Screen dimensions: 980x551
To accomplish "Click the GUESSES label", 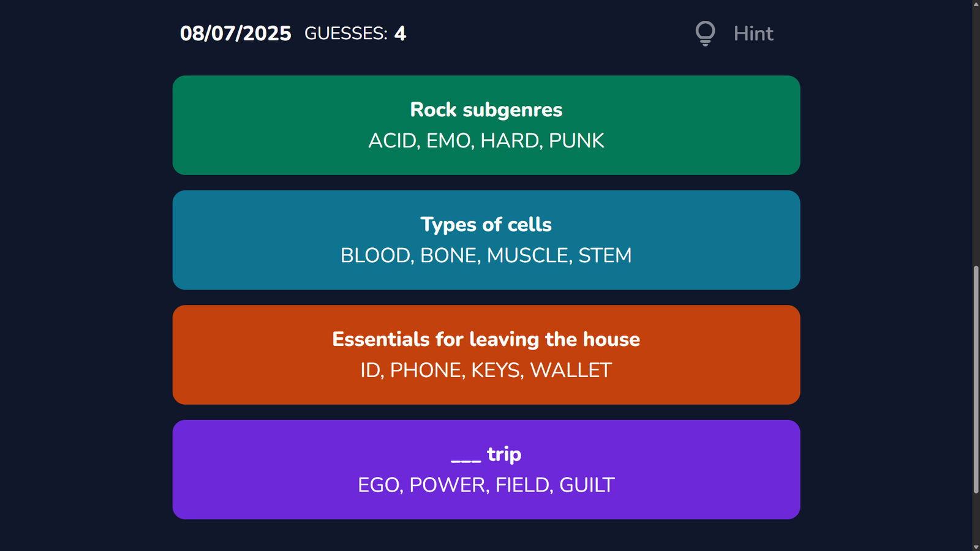I will [x=345, y=33].
